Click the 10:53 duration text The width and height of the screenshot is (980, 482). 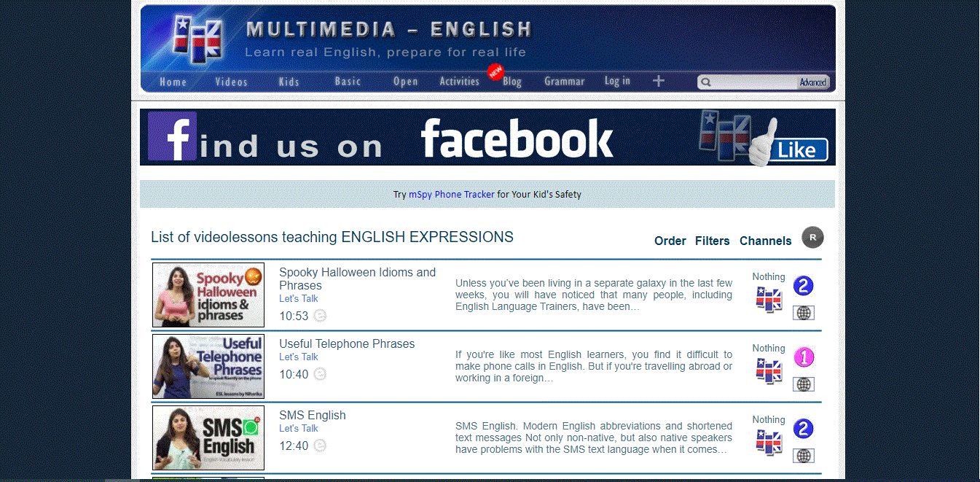[x=294, y=316]
